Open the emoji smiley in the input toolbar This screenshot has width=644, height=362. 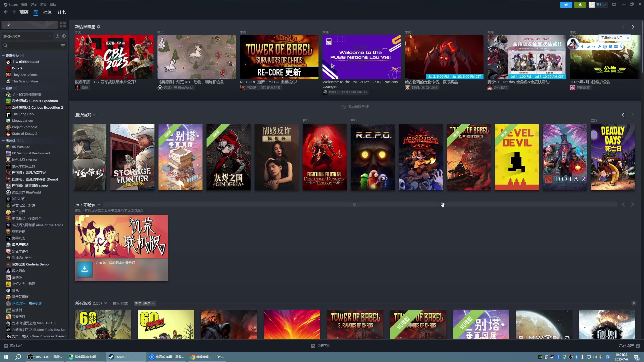pos(605,47)
